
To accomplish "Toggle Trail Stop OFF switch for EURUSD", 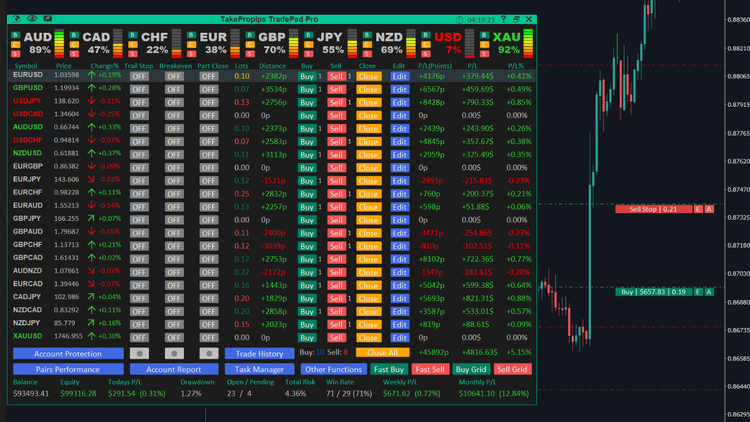I will 138,75.
